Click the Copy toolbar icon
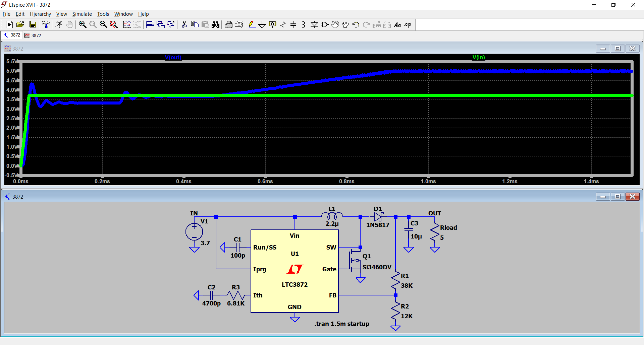 click(x=195, y=24)
